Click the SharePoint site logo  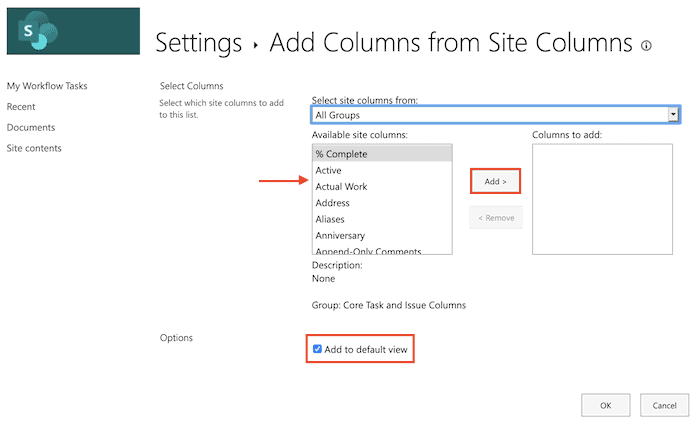coord(73,31)
